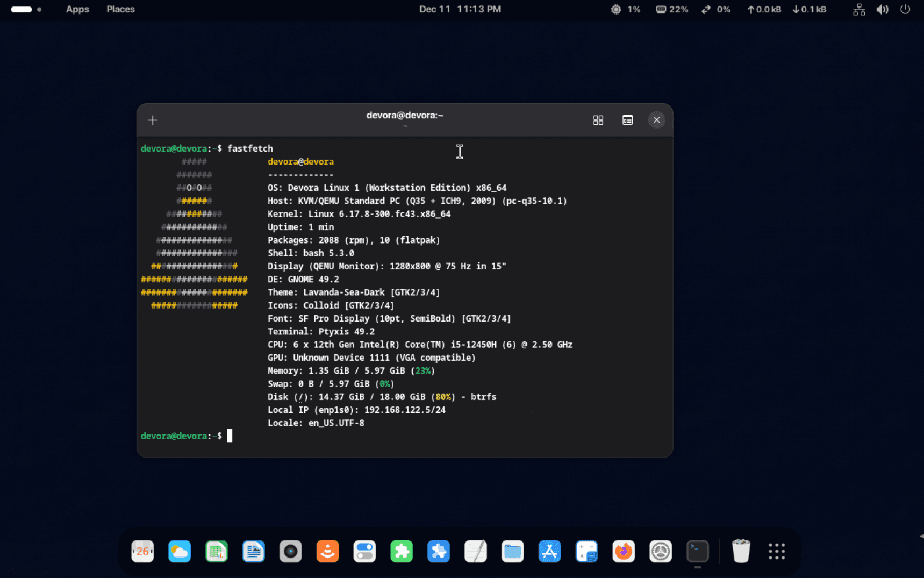The height and width of the screenshot is (578, 924).
Task: Open the power menu icon
Action: click(905, 9)
